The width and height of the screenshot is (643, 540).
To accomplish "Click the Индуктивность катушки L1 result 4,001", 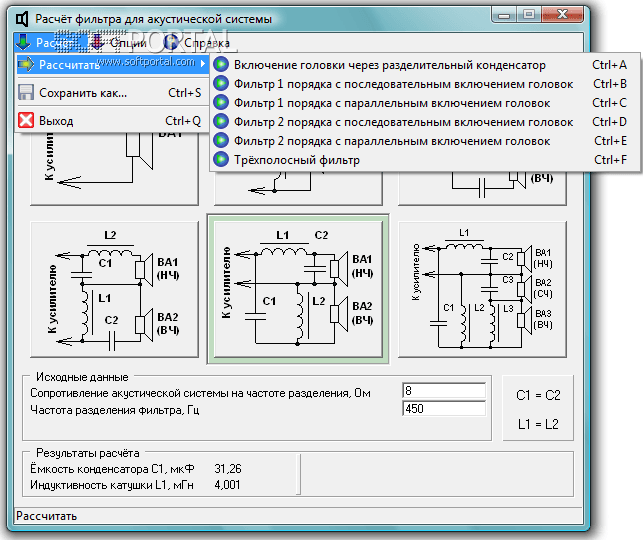I will tap(227, 485).
